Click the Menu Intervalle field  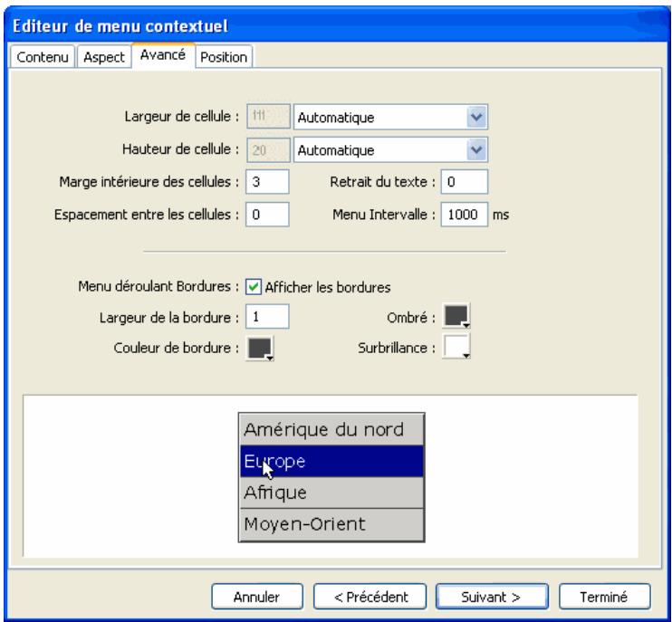click(464, 215)
